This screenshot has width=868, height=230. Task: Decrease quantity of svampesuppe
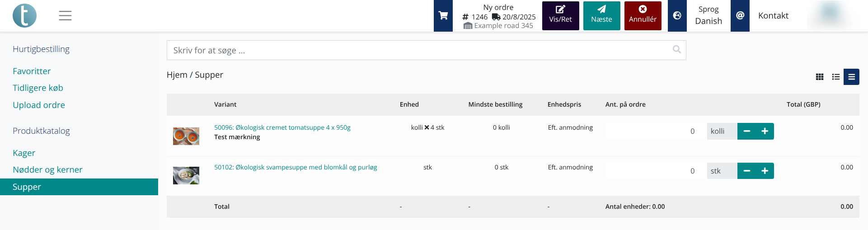point(747,171)
